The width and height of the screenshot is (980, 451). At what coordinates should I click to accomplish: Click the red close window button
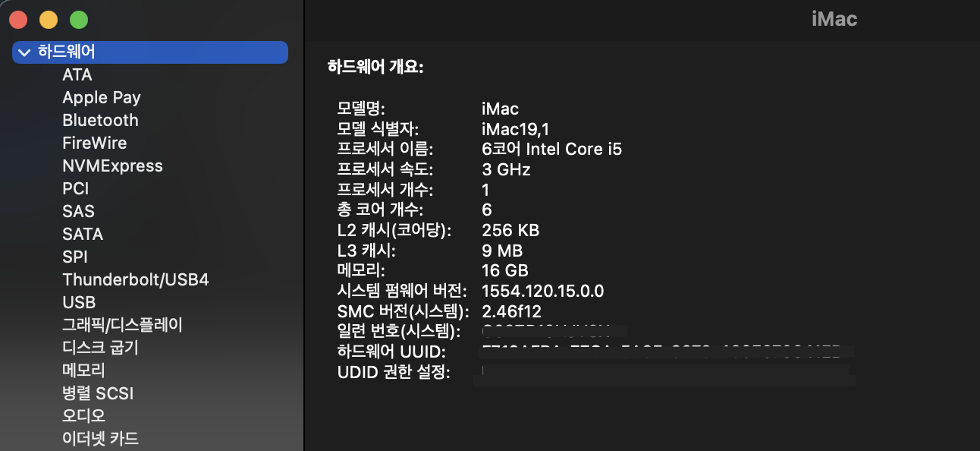tap(18, 20)
